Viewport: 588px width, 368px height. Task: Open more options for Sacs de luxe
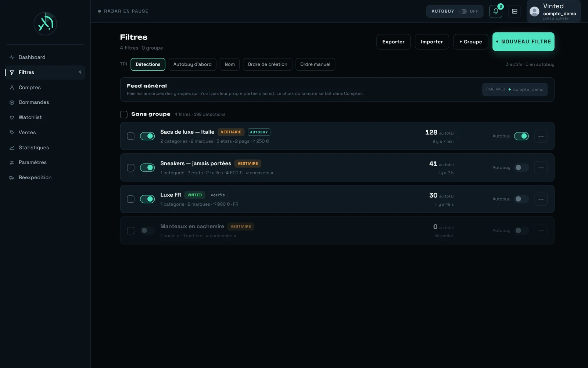coord(541,136)
